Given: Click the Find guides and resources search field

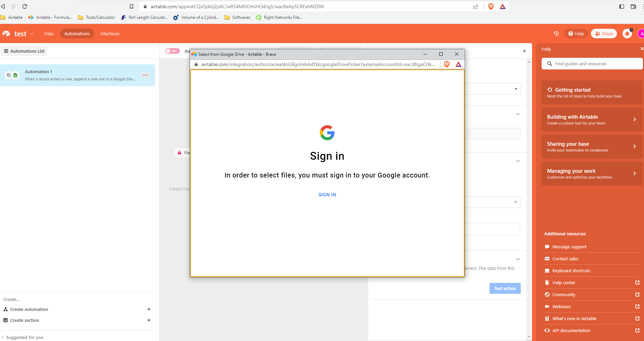Looking at the screenshot, I should coord(592,64).
